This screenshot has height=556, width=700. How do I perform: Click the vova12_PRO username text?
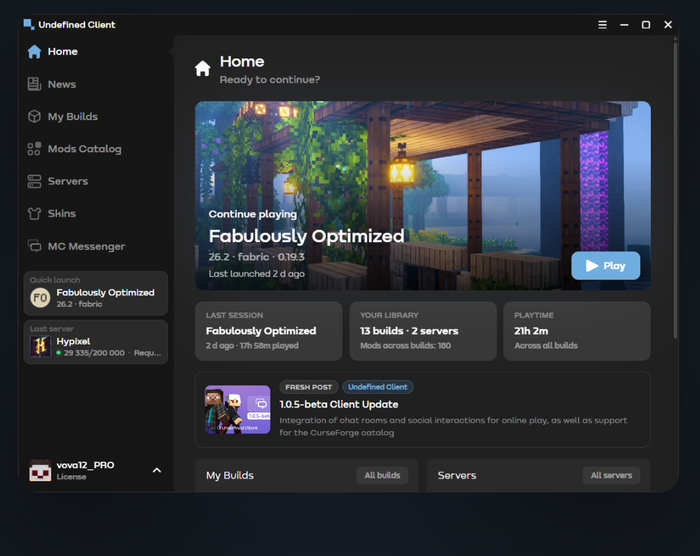pyautogui.click(x=85, y=465)
